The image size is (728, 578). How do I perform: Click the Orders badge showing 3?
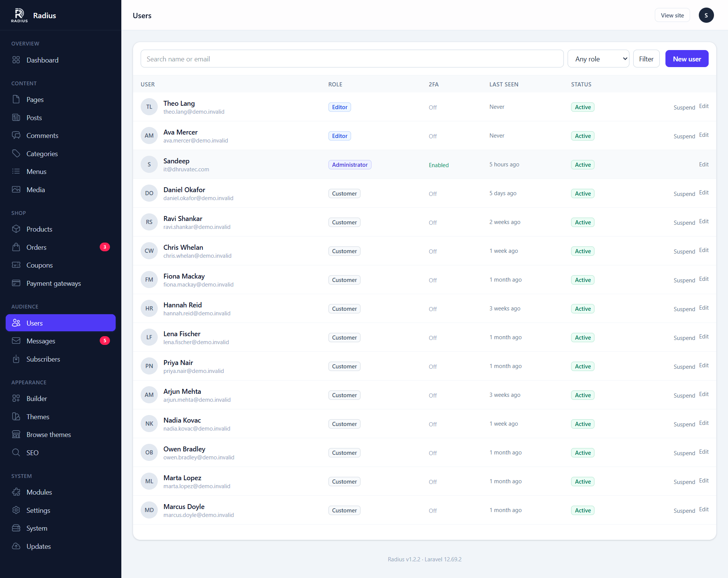(105, 247)
